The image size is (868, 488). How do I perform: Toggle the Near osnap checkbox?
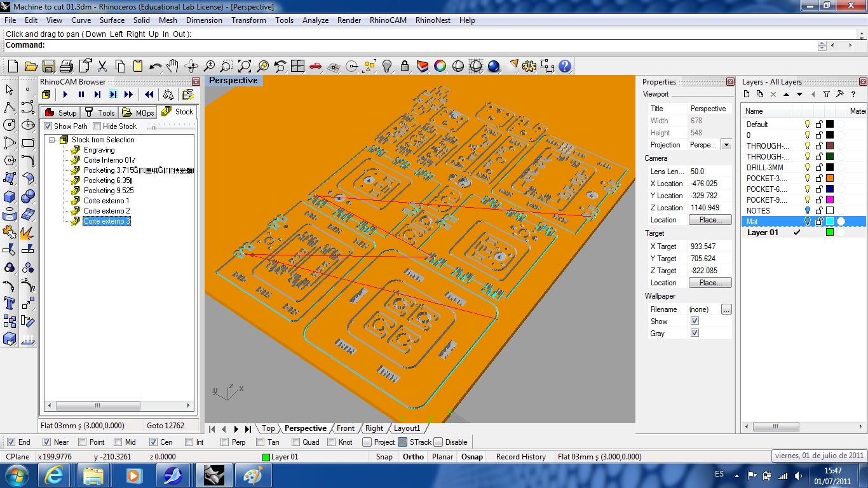point(46,442)
